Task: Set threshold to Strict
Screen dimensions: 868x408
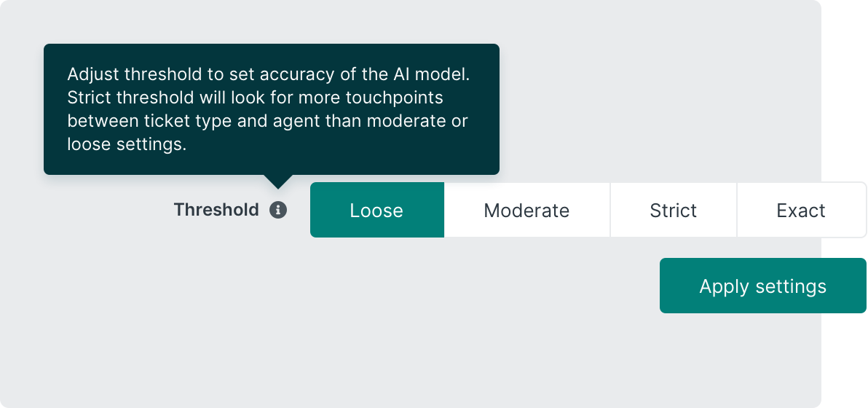Action: pyautogui.click(x=674, y=210)
